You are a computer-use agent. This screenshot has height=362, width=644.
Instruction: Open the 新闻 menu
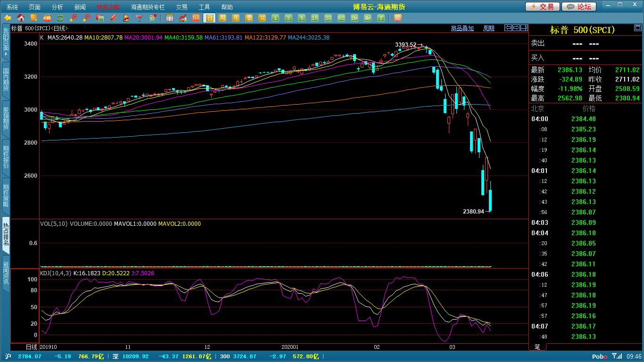(x=80, y=7)
